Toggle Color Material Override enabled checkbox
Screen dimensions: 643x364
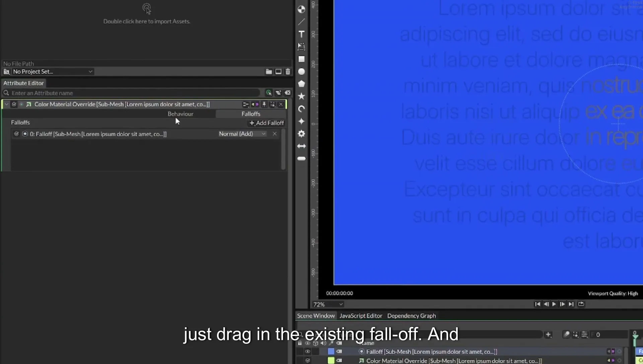coord(14,104)
